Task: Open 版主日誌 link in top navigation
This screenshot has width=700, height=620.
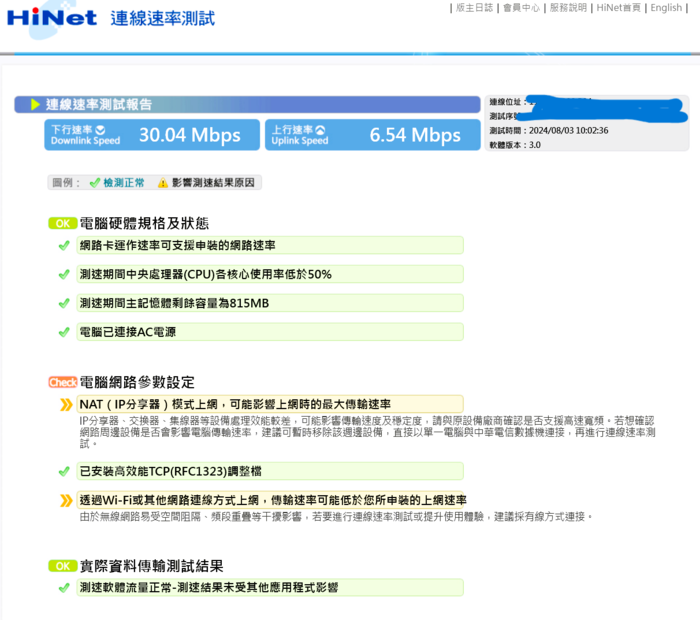Action: tap(474, 8)
